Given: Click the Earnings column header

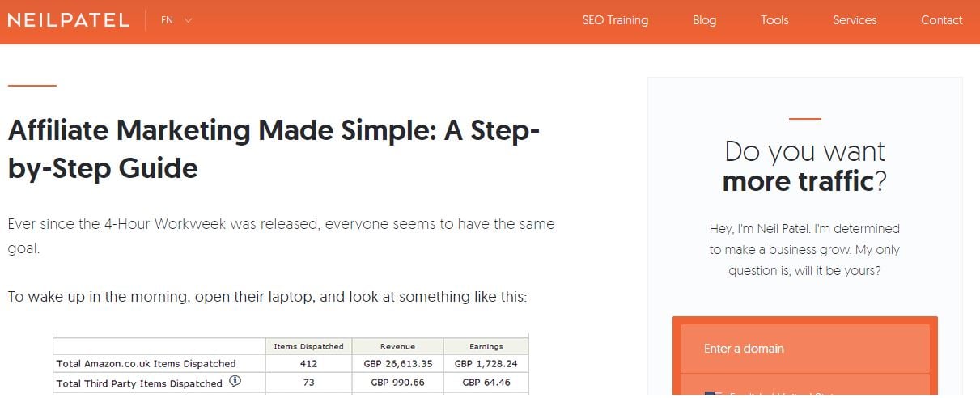Looking at the screenshot, I should [x=485, y=346].
